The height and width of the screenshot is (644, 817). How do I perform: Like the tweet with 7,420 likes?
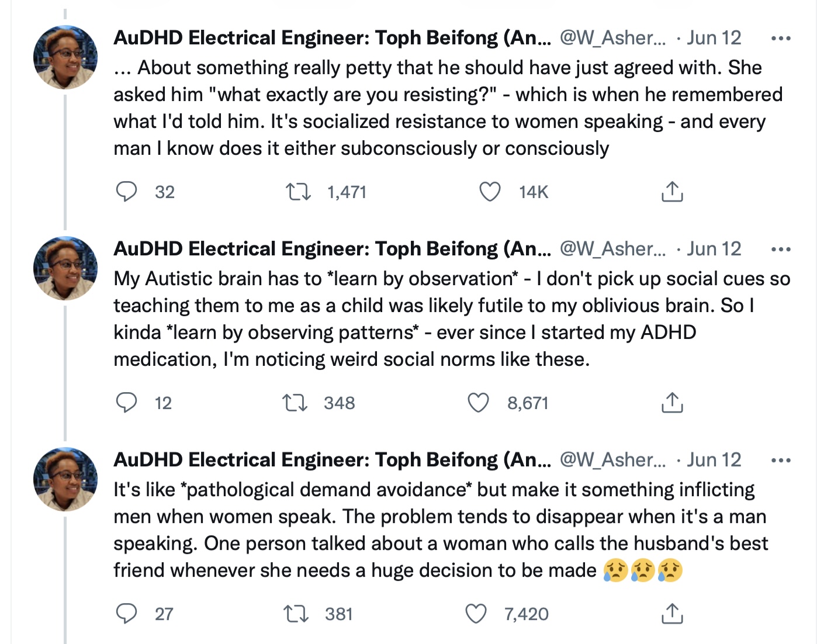pyautogui.click(x=476, y=614)
